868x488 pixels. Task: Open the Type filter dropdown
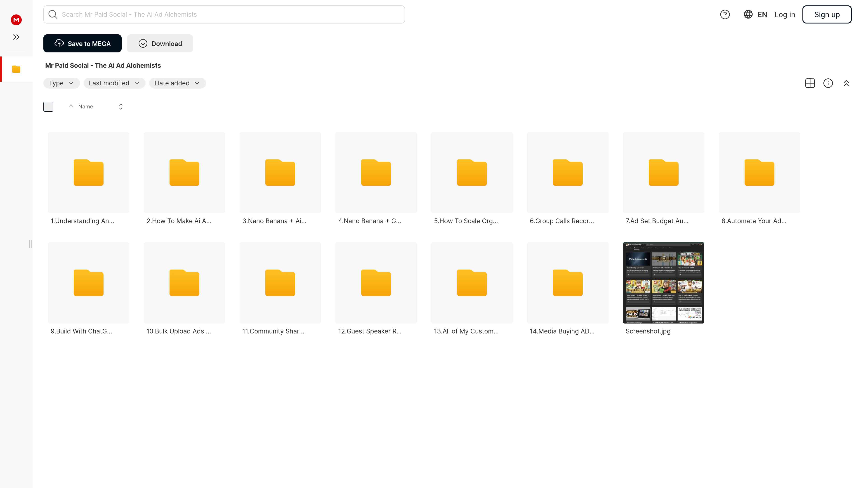(61, 83)
